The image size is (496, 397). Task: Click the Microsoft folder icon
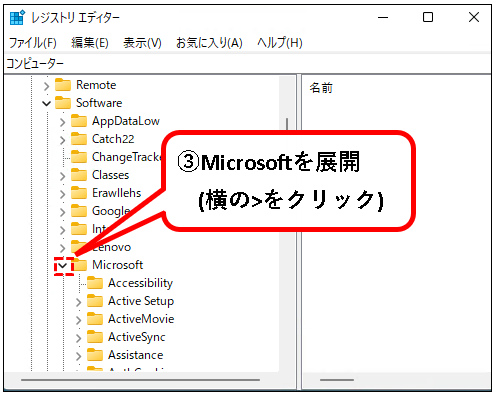pyautogui.click(x=80, y=265)
